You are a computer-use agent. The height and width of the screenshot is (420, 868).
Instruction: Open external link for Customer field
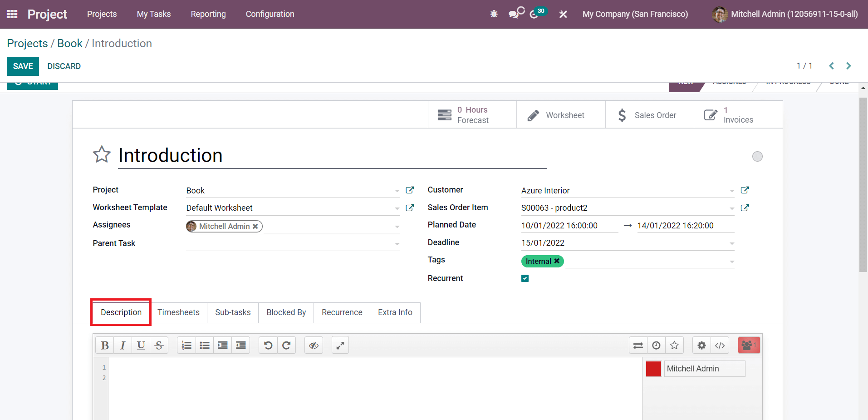pyautogui.click(x=745, y=190)
